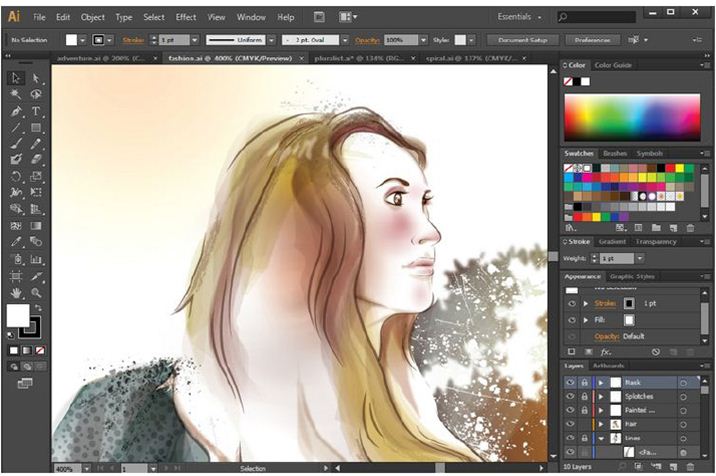This screenshot has height=476, width=716.
Task: Select the Rotate tool
Action: (x=16, y=176)
